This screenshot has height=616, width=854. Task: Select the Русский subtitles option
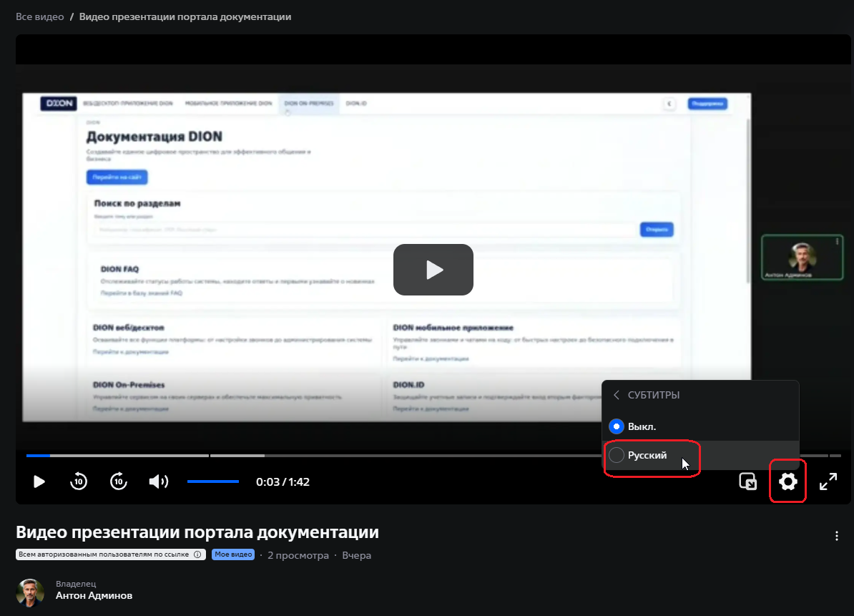coord(647,456)
